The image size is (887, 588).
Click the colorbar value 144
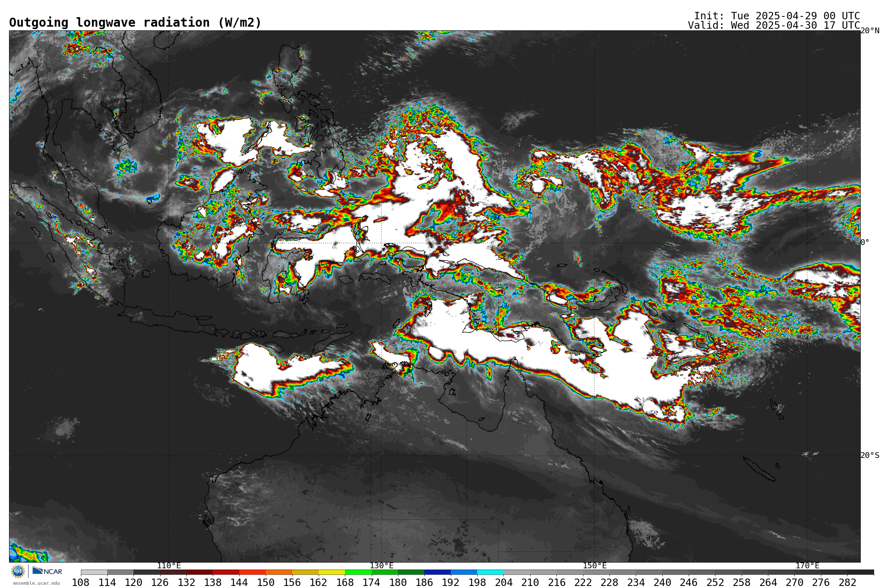click(x=239, y=583)
